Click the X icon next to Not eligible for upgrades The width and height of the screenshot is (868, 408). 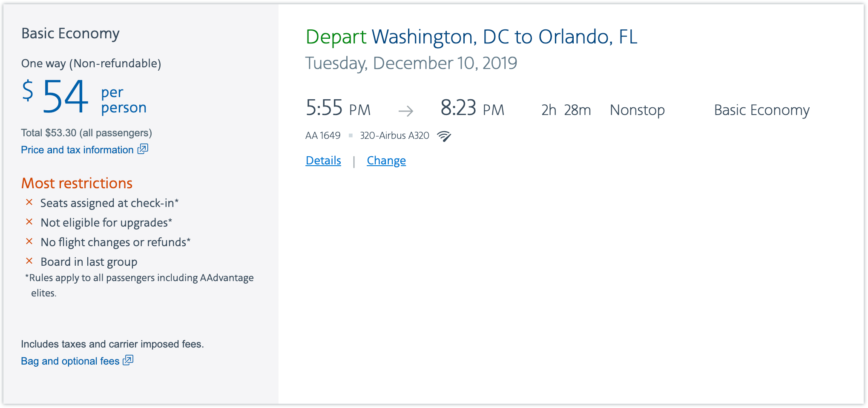pos(29,222)
